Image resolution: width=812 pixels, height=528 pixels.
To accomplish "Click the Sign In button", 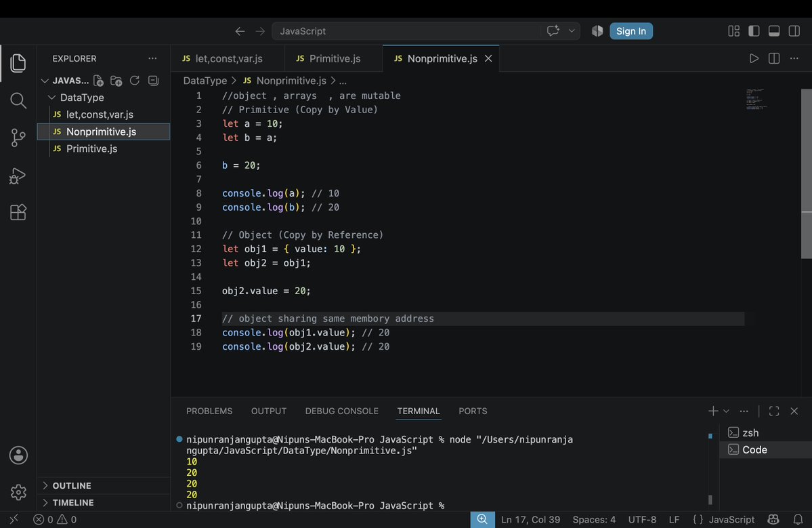I will pos(631,31).
